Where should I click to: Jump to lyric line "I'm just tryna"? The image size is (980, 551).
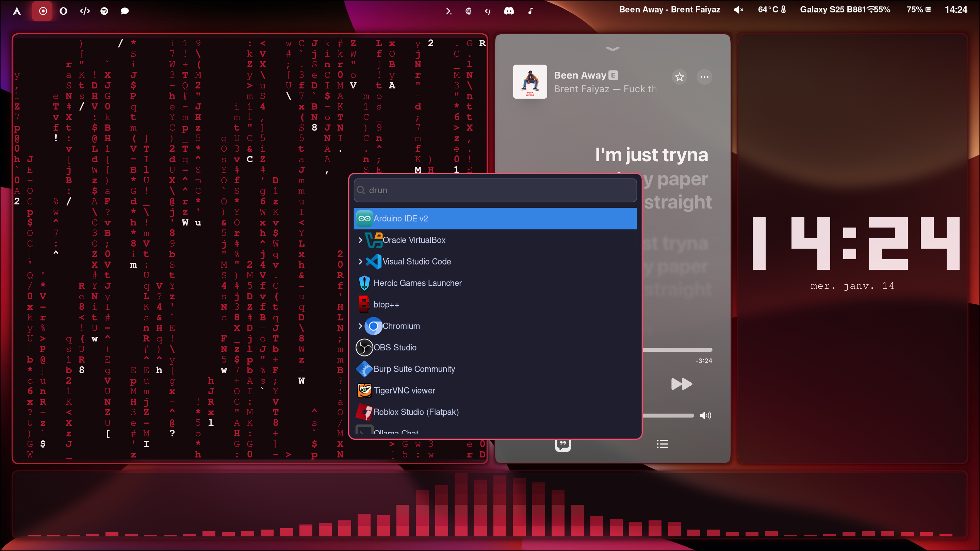click(x=651, y=155)
